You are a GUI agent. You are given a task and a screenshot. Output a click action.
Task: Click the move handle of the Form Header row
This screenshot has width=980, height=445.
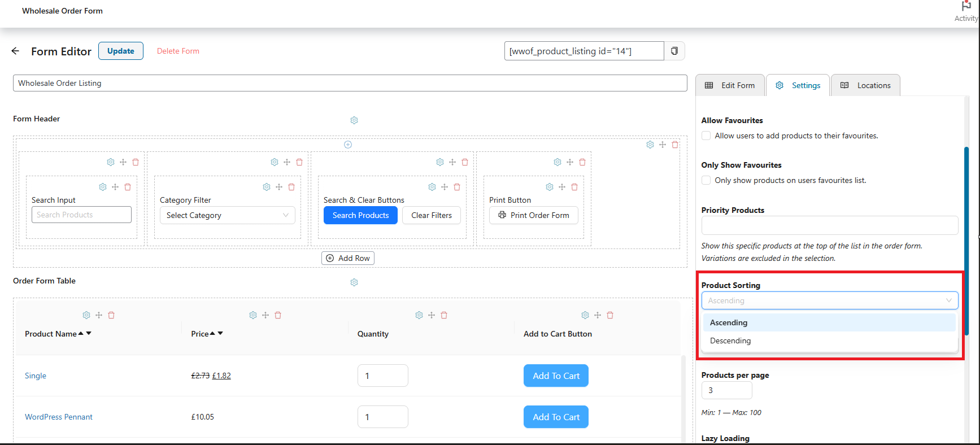(x=663, y=145)
